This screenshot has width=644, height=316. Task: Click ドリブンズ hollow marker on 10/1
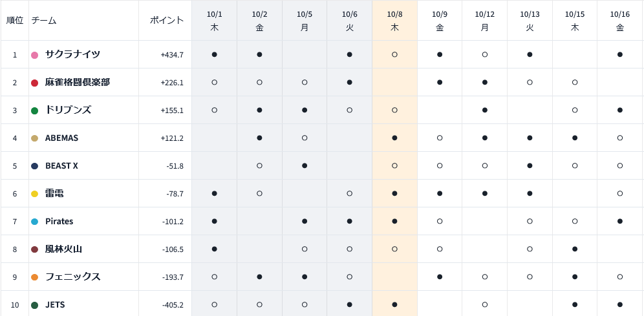click(x=215, y=110)
